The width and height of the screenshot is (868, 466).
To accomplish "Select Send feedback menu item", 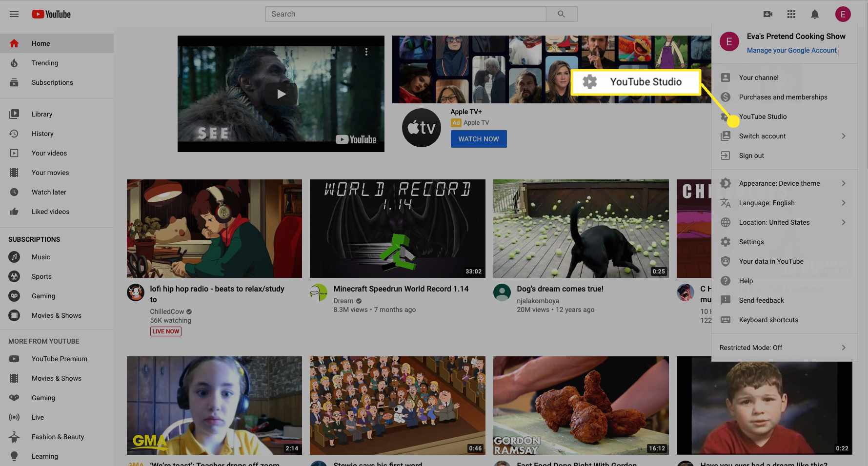I will pyautogui.click(x=784, y=300).
